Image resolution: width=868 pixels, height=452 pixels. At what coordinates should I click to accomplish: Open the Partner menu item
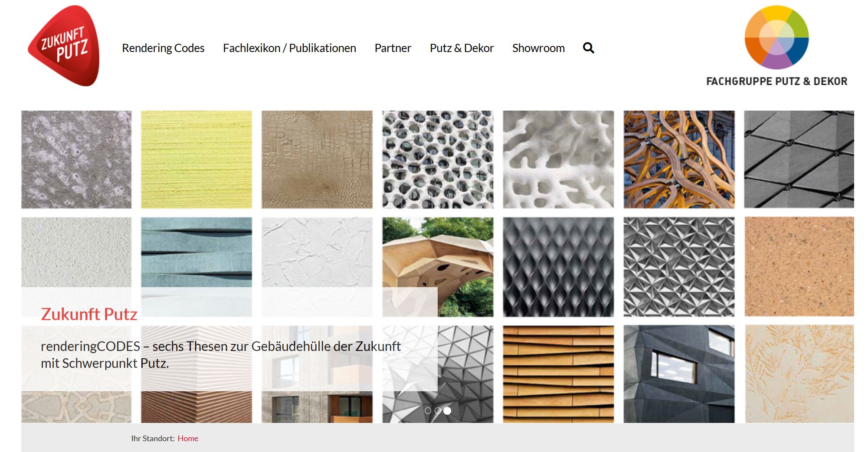tap(393, 48)
